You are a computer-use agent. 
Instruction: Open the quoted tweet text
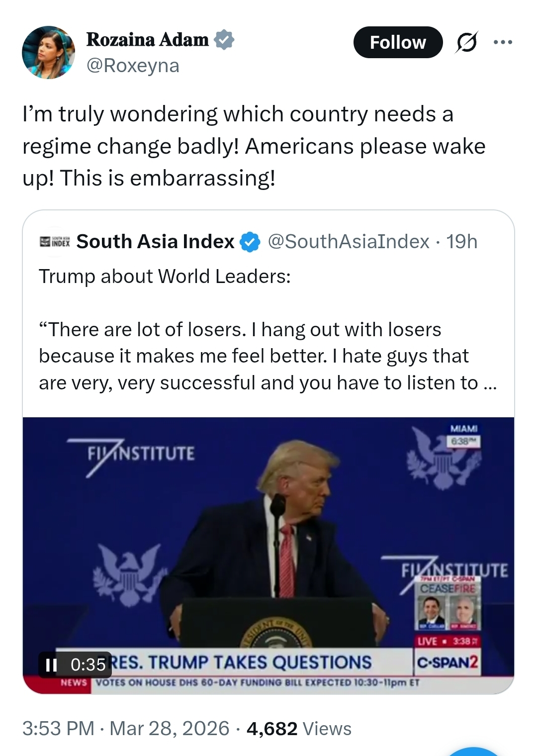point(254,356)
